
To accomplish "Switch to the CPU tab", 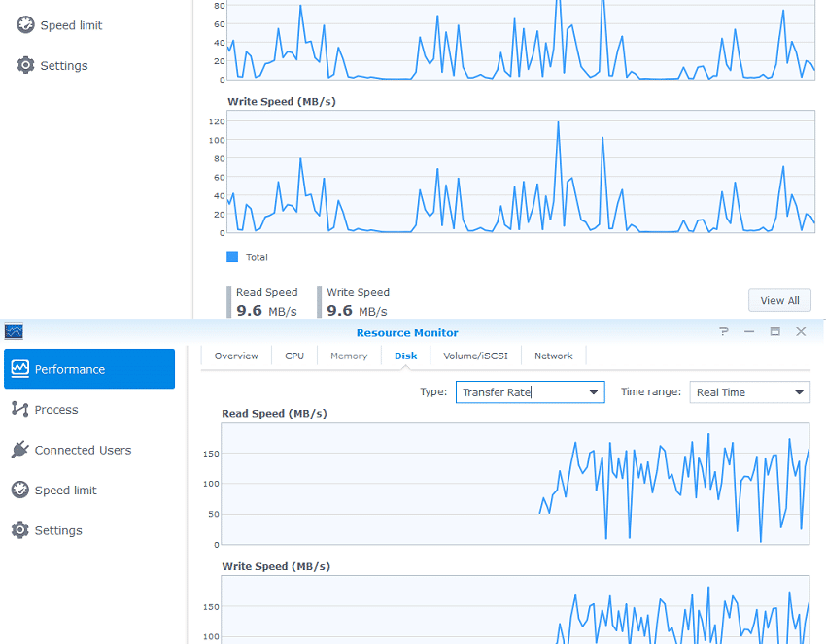I will tap(294, 356).
